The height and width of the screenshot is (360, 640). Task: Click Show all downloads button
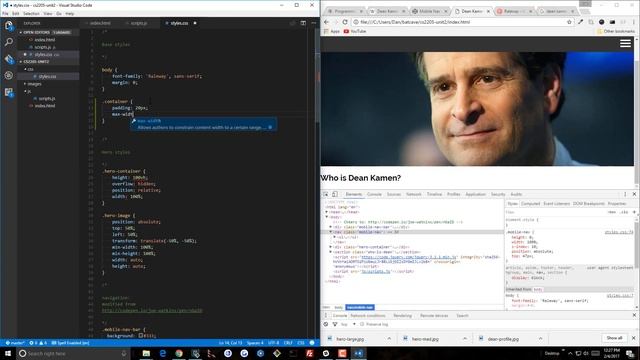tap(614, 338)
